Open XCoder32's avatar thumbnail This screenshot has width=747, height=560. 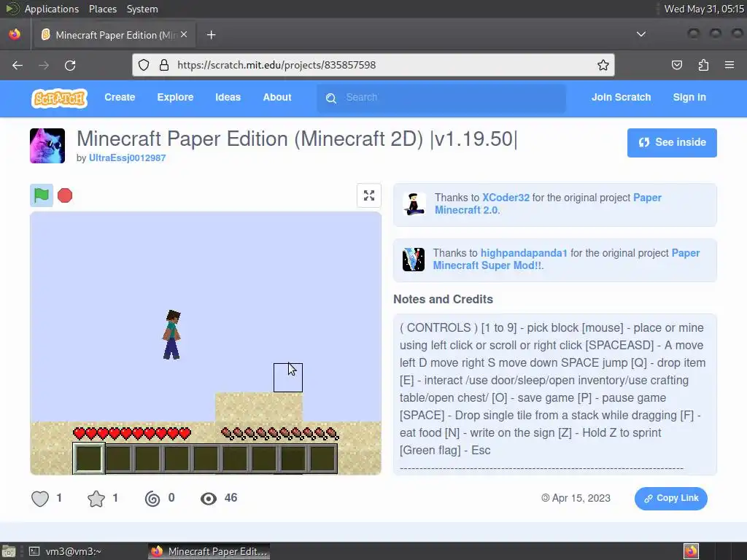(x=414, y=204)
